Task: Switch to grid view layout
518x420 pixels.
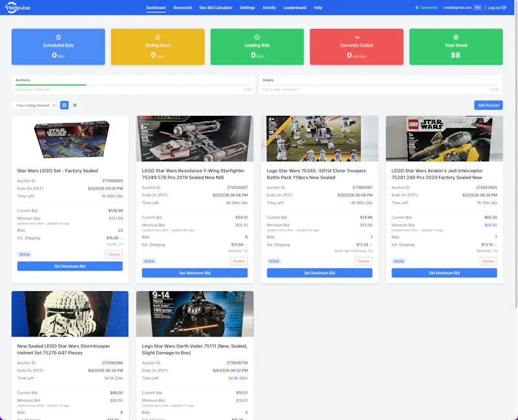Action: (64, 105)
